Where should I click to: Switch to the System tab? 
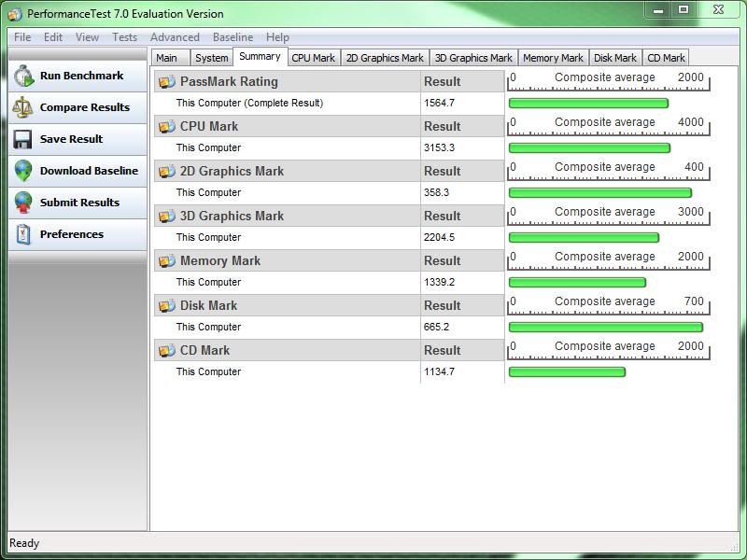click(211, 58)
